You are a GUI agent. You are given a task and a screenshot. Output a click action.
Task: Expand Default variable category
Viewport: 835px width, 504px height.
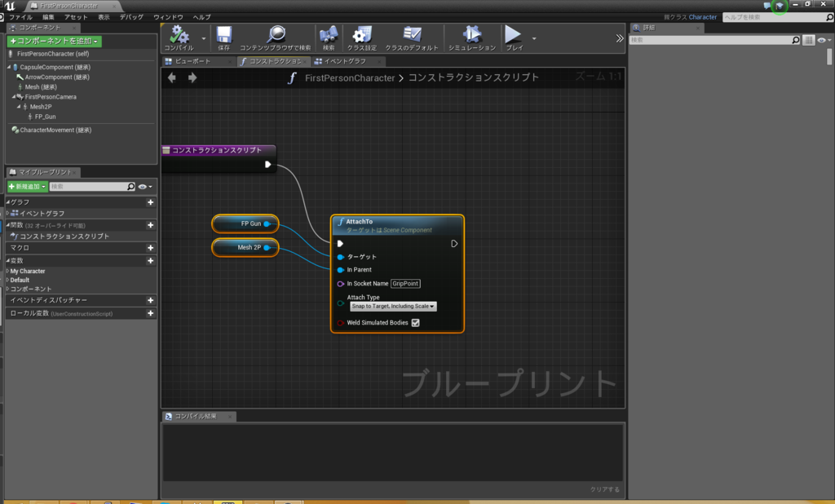(x=7, y=280)
